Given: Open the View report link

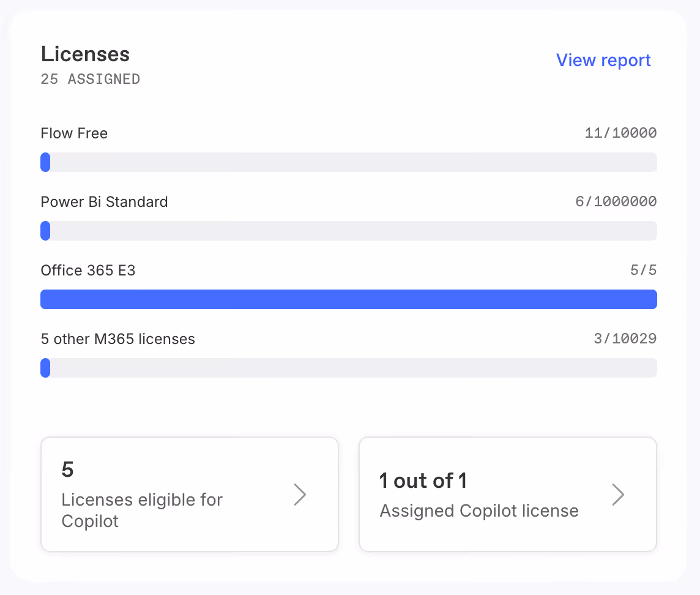Looking at the screenshot, I should [x=603, y=60].
